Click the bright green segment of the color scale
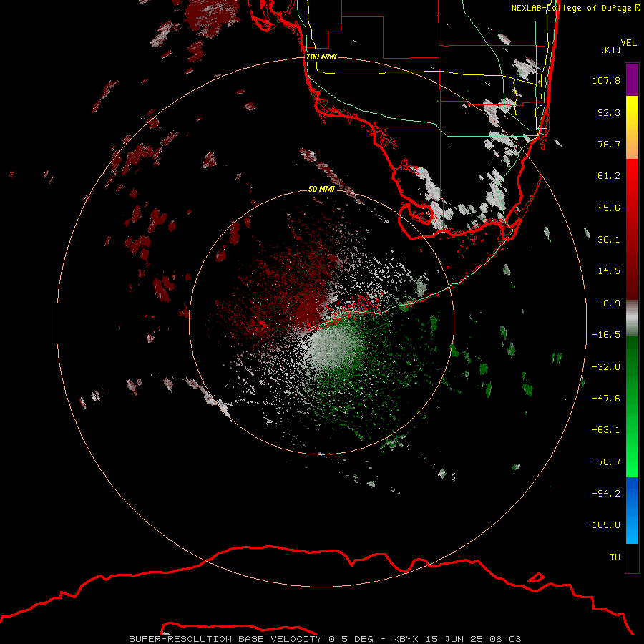This screenshot has width=644, height=644. click(632, 406)
